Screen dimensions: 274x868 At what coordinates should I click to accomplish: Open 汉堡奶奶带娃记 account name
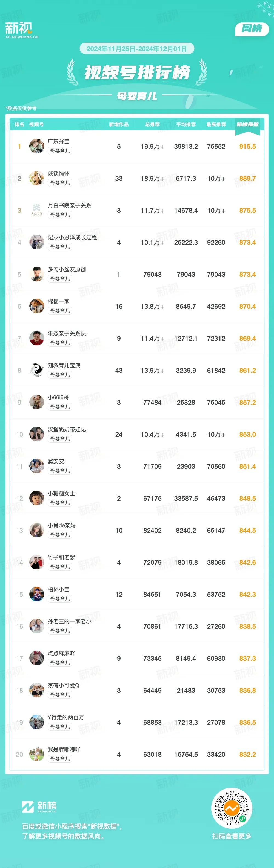click(67, 429)
